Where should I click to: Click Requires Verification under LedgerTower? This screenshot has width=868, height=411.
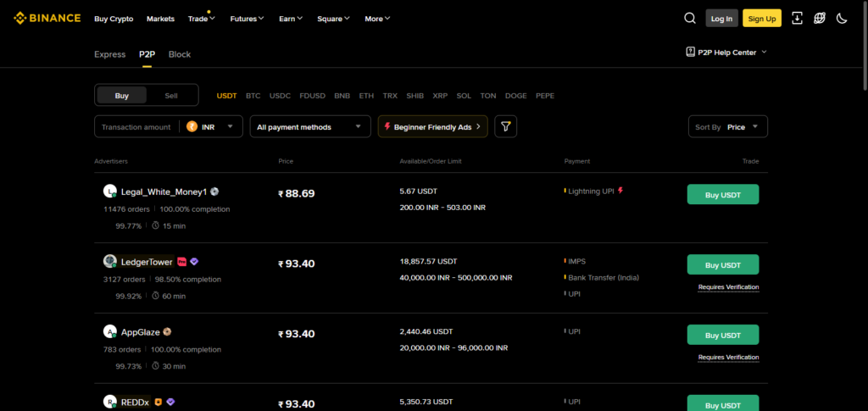tap(728, 287)
